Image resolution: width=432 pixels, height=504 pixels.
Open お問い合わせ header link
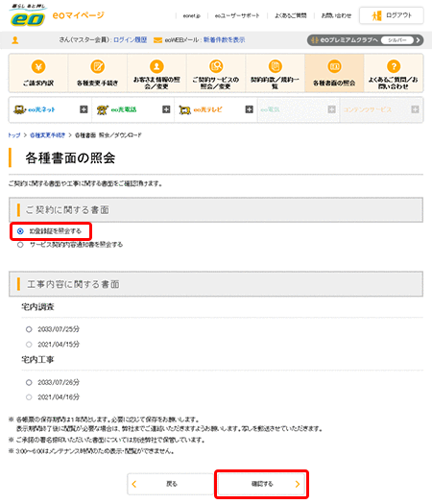337,15
